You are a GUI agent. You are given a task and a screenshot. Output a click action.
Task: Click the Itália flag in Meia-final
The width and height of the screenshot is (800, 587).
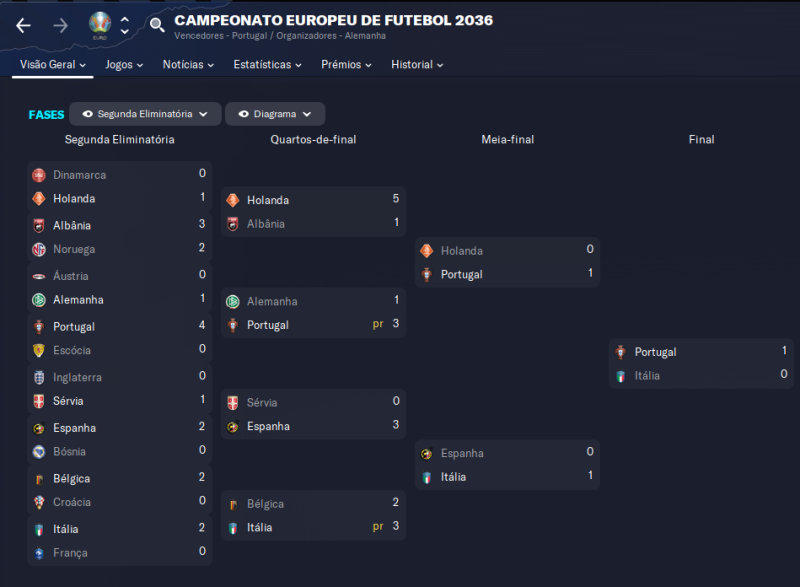point(427,477)
